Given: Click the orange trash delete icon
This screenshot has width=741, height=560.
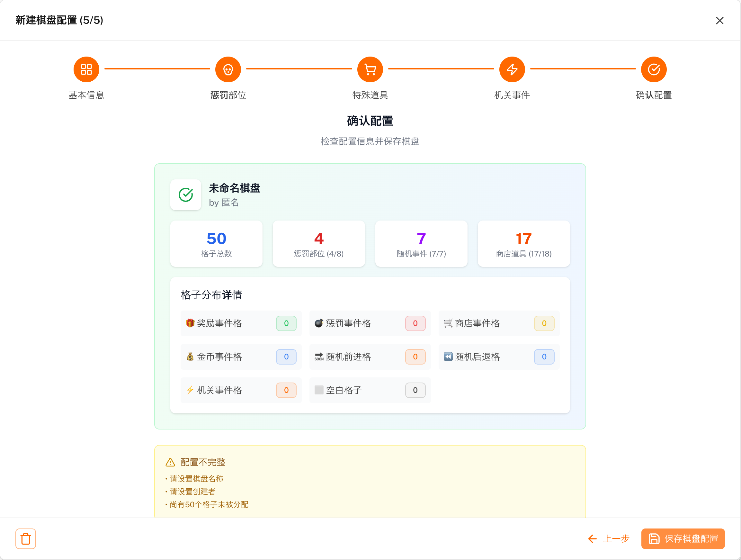Looking at the screenshot, I should pos(26,538).
